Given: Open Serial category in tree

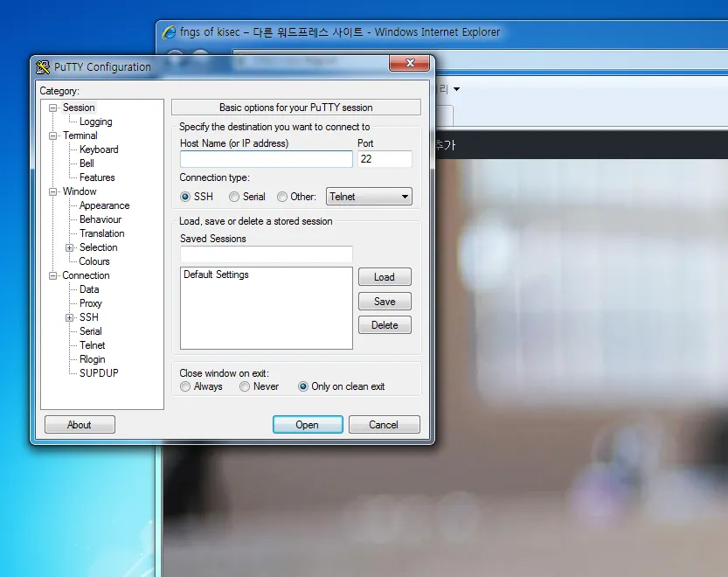Looking at the screenshot, I should pos(91,331).
